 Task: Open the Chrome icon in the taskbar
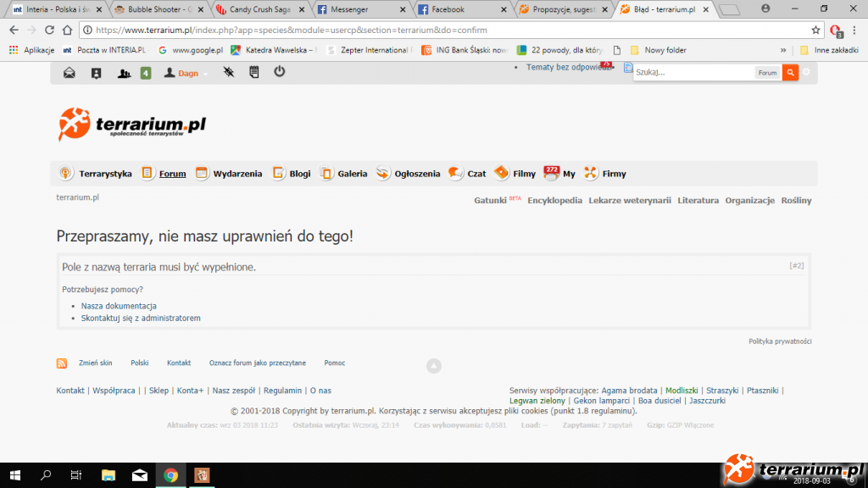(170, 475)
